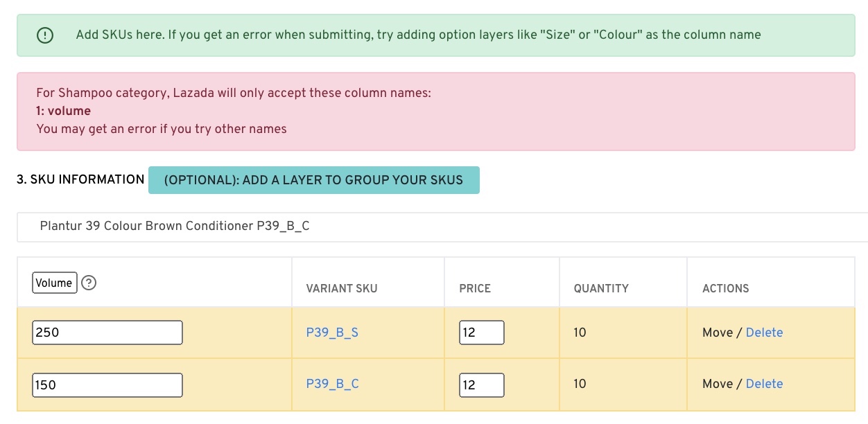Delete the P39_B_S variant row
868x424 pixels.
tap(764, 333)
